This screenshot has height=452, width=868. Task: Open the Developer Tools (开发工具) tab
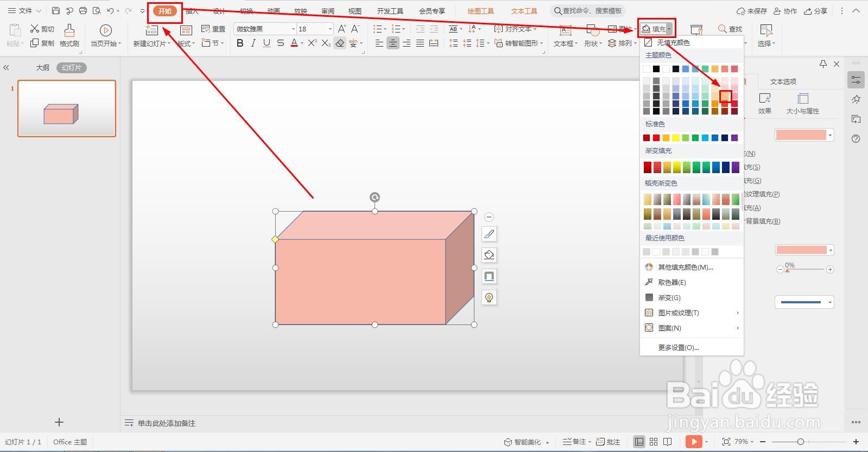[x=390, y=11]
